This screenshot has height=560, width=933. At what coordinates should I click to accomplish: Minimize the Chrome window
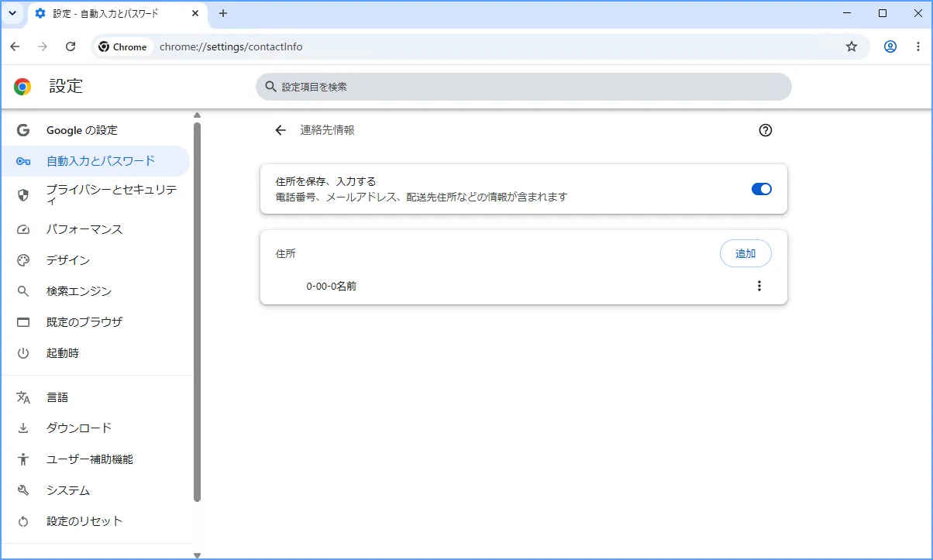coord(847,13)
